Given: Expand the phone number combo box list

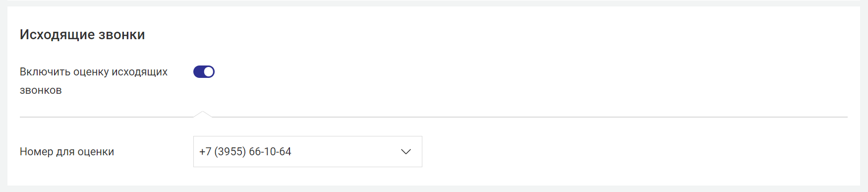Looking at the screenshot, I should [307, 152].
